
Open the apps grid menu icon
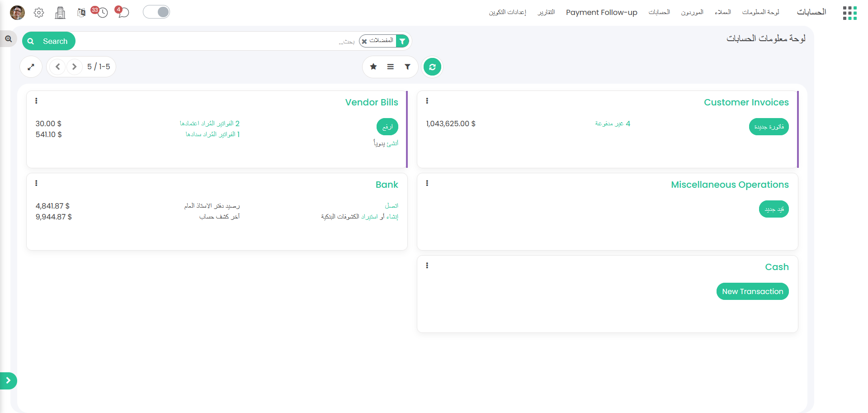(x=849, y=13)
